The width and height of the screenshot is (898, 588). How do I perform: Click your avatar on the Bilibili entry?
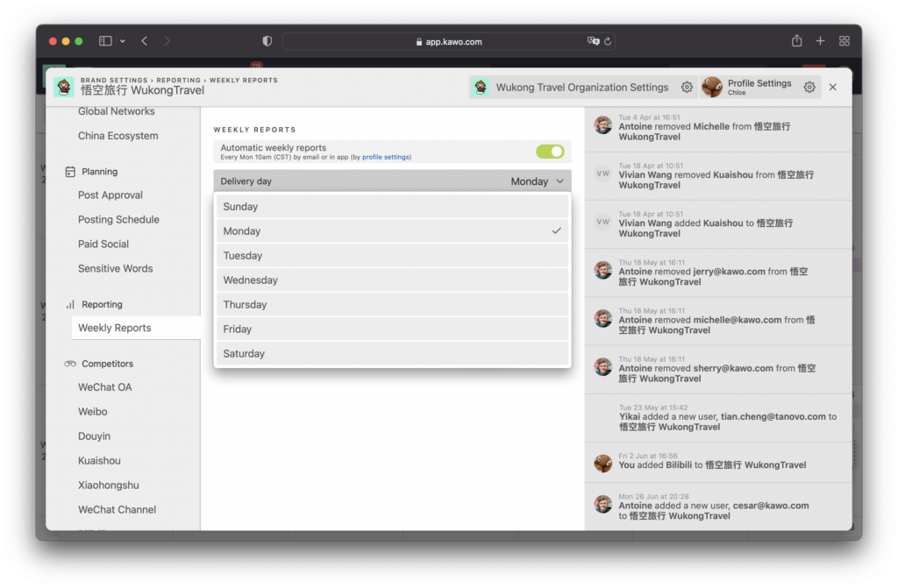point(603,464)
